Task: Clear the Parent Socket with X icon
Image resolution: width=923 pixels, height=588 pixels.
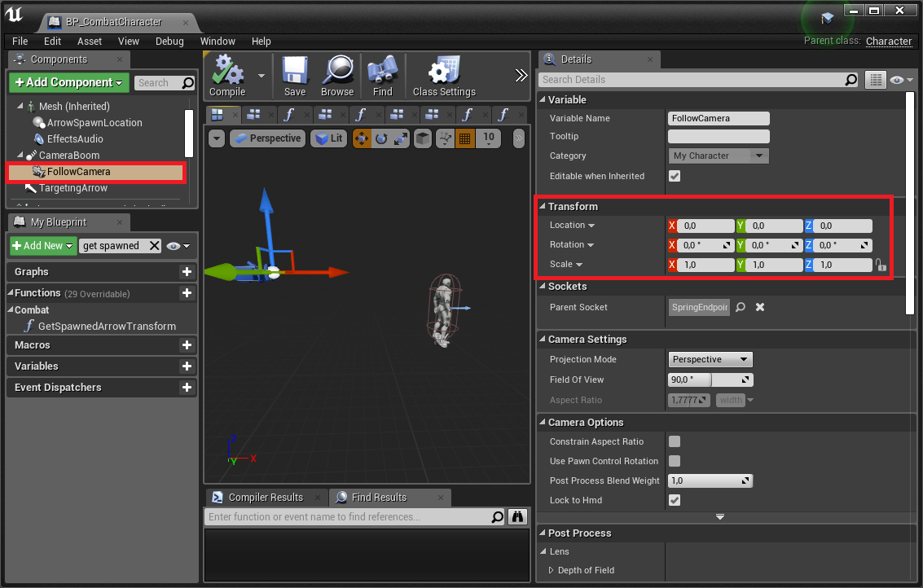Action: click(x=760, y=308)
